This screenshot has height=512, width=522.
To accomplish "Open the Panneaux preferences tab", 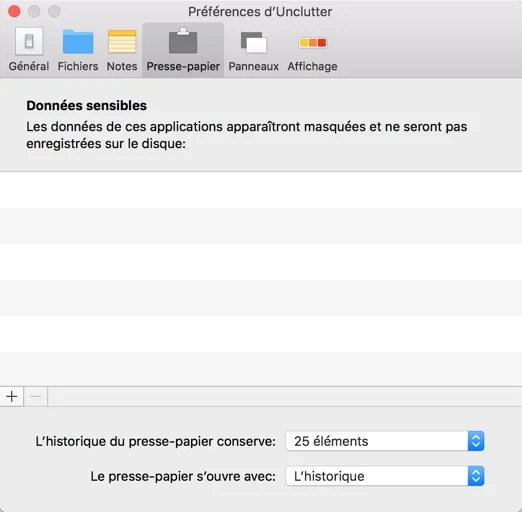I will (253, 50).
